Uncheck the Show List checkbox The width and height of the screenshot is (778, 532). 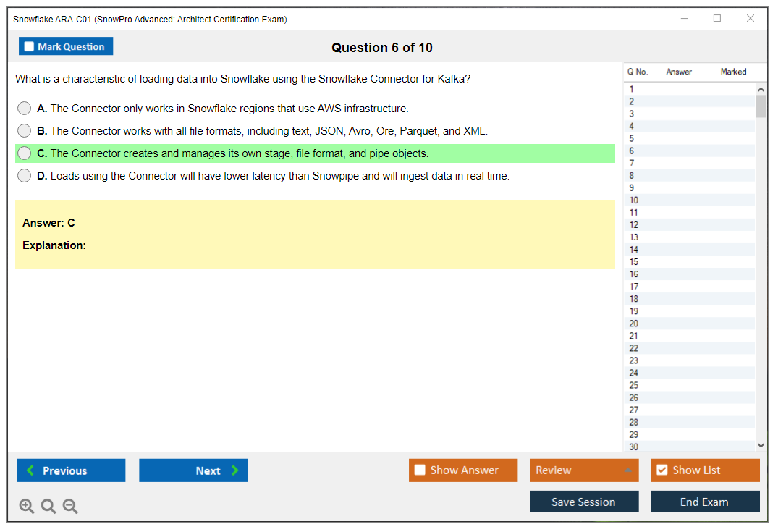coord(661,470)
